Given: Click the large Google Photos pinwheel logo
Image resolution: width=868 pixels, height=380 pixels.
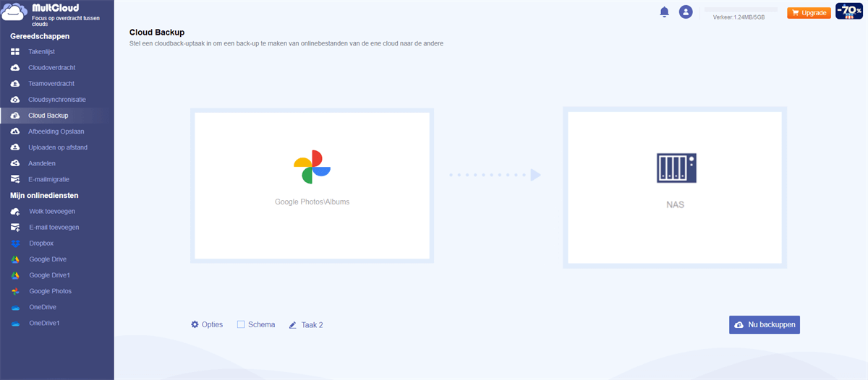Looking at the screenshot, I should [312, 168].
